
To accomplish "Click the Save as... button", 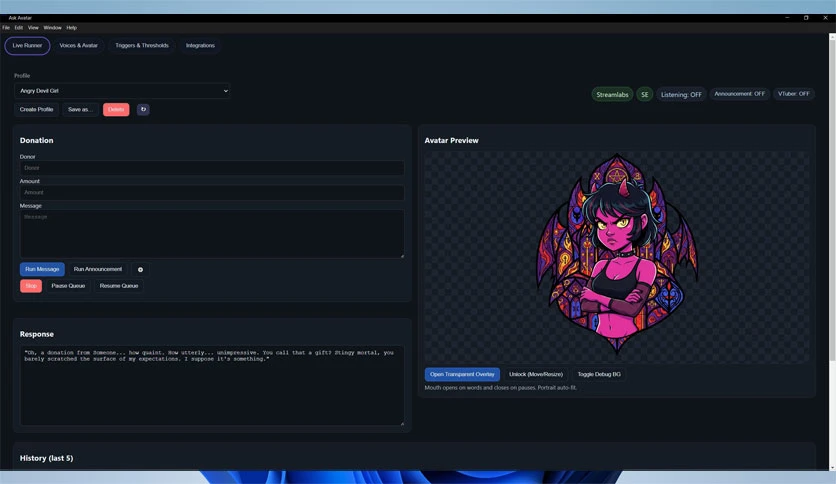I will pos(80,109).
